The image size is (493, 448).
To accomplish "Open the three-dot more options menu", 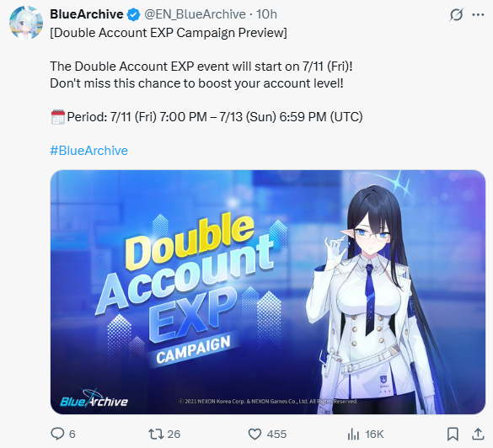I will tap(478, 15).
